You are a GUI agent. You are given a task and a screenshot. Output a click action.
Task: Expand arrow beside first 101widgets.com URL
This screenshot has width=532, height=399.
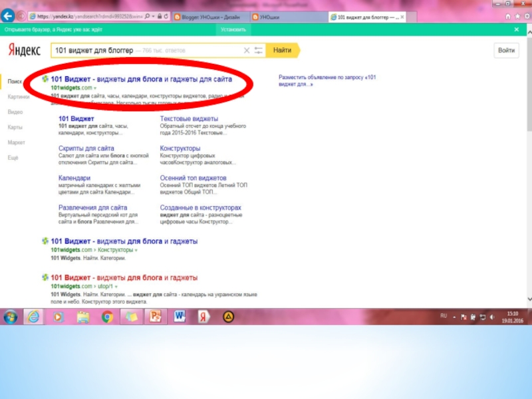pyautogui.click(x=95, y=88)
